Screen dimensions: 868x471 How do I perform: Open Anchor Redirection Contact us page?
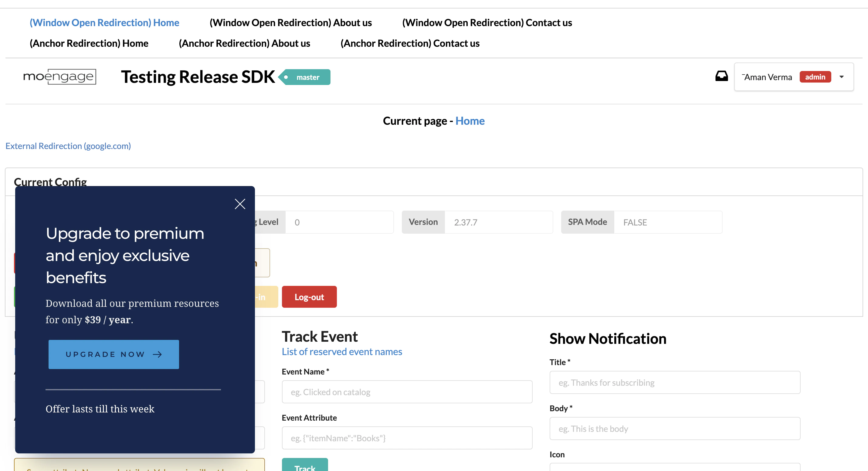coord(410,43)
